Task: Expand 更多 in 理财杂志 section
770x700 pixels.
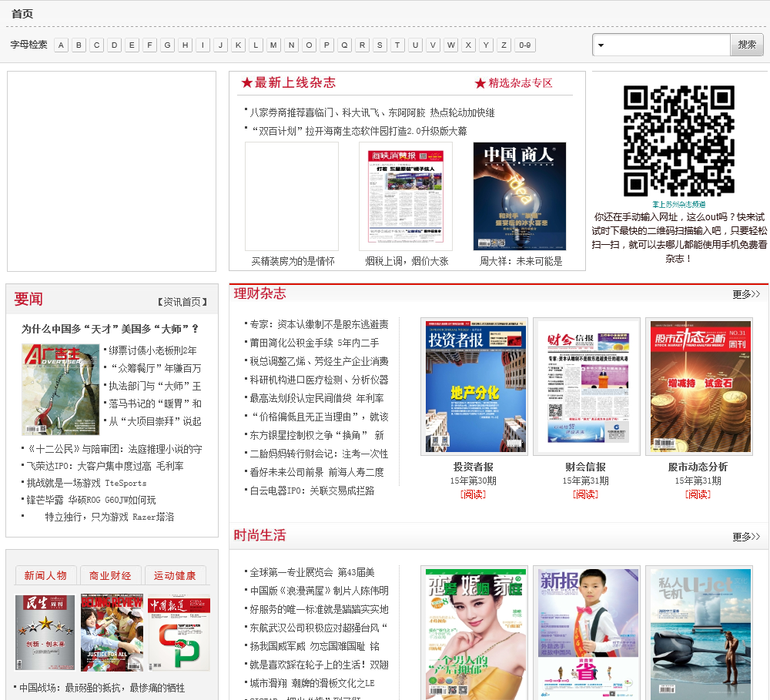Action: pyautogui.click(x=745, y=294)
